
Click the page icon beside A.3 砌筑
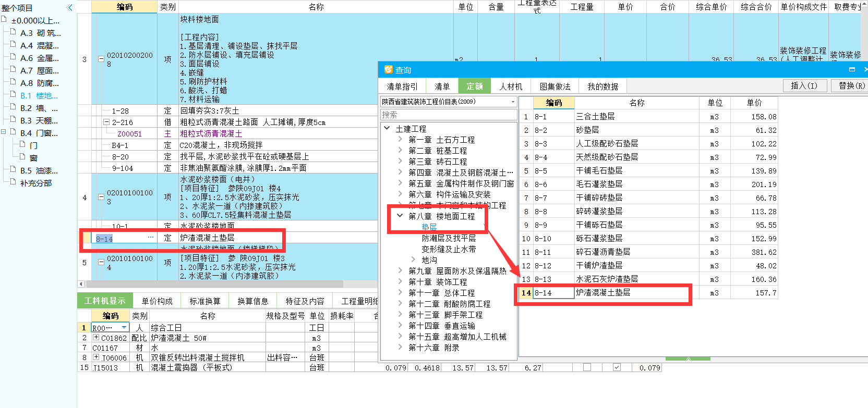pos(13,32)
